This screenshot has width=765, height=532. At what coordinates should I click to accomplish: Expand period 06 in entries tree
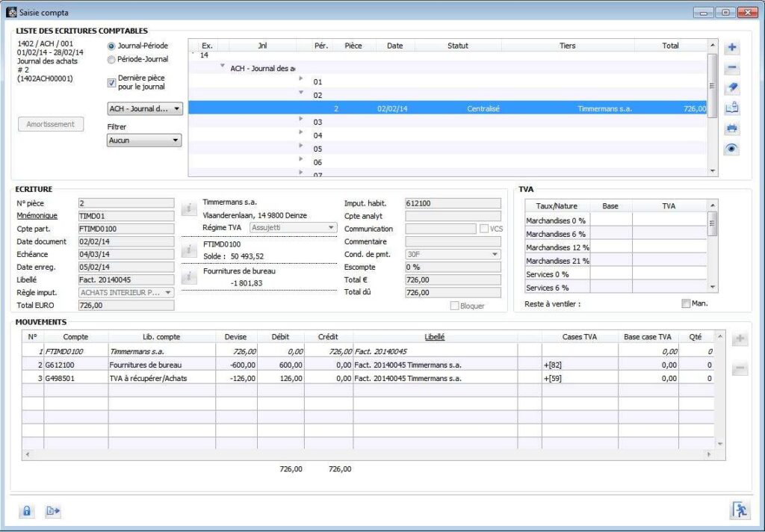tap(301, 159)
